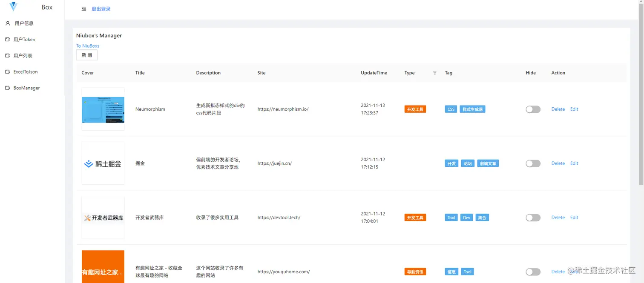The height and width of the screenshot is (283, 644).
Task: Open the 用户列表 menu item
Action: (x=32, y=56)
